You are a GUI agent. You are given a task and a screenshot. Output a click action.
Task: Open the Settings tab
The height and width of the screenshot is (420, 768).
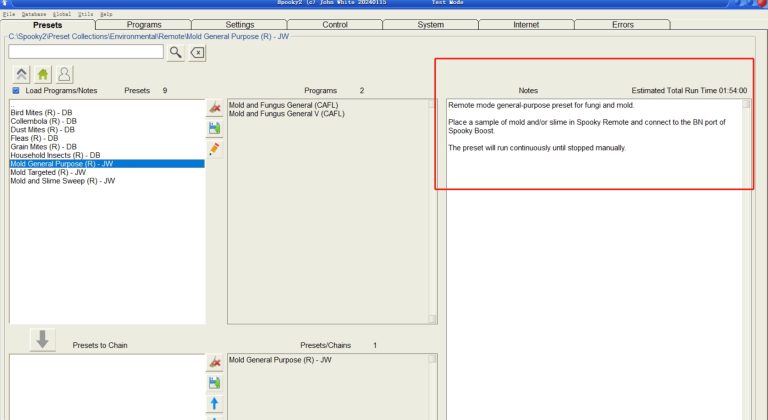[240, 25]
